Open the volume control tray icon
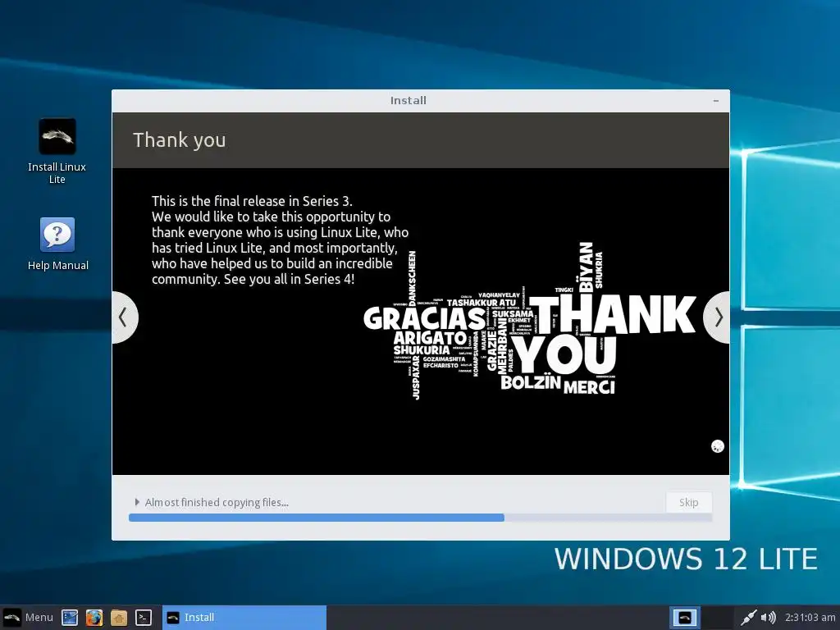840x630 pixels. (768, 618)
